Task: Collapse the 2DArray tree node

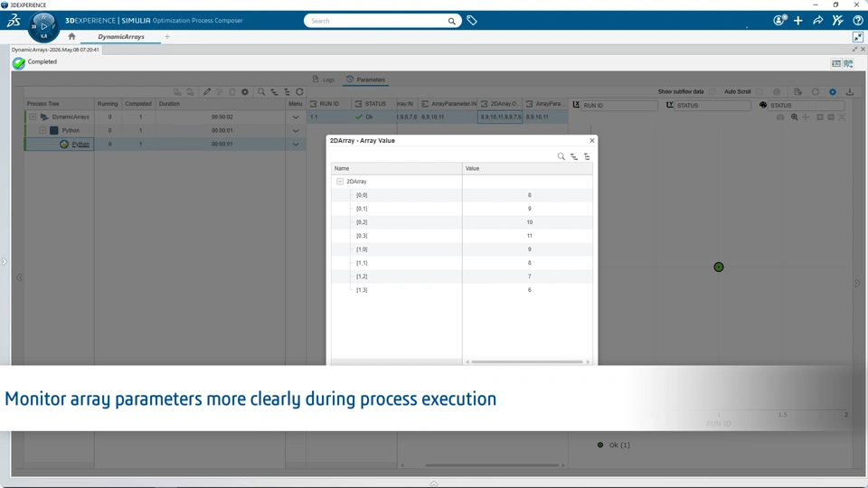Action: (x=340, y=182)
